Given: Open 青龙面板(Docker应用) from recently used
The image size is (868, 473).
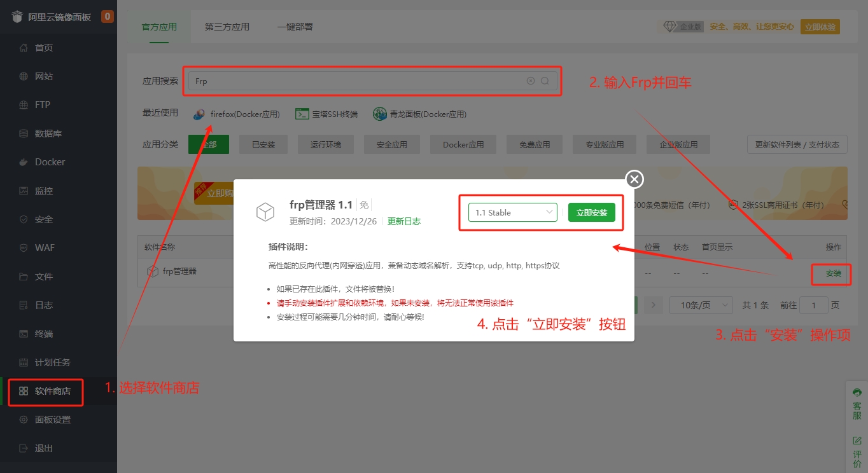Looking at the screenshot, I should click(420, 114).
